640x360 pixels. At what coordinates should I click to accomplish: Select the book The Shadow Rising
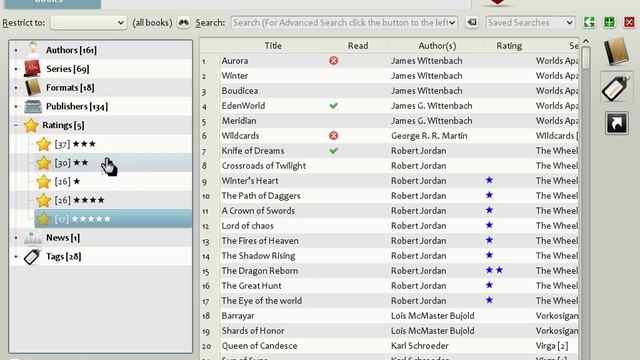point(258,256)
